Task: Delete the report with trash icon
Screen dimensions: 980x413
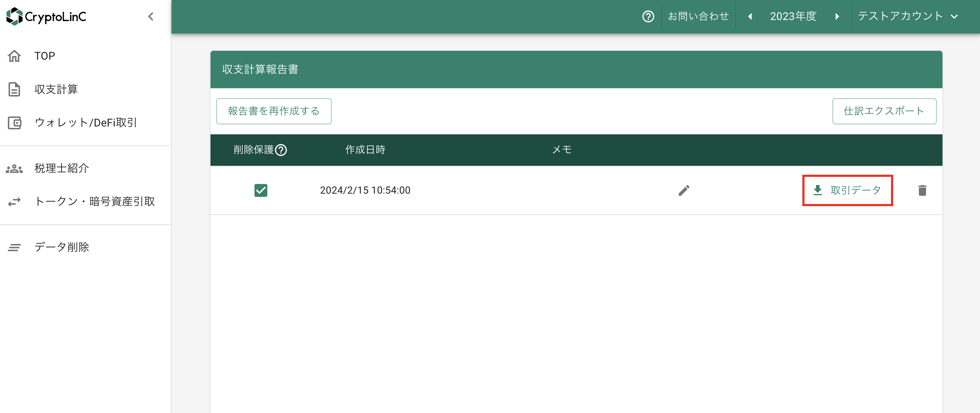Action: coord(922,190)
